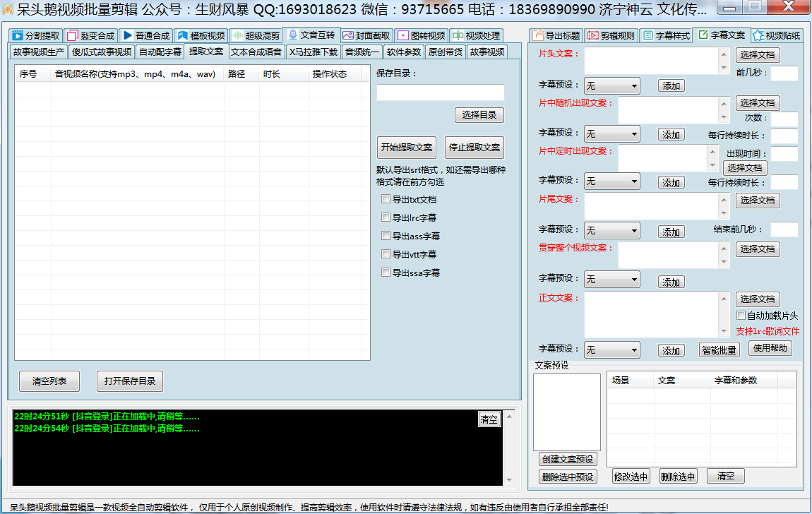Expand 字幕预设 dropdown under 片中定时出现文案
Screen dimensions: 812x514
[612, 181]
